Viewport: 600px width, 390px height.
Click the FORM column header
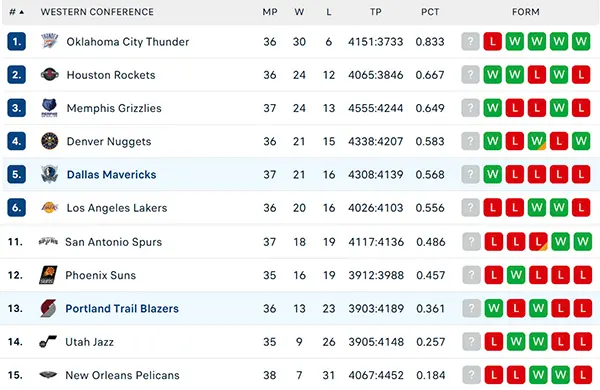pos(526,12)
